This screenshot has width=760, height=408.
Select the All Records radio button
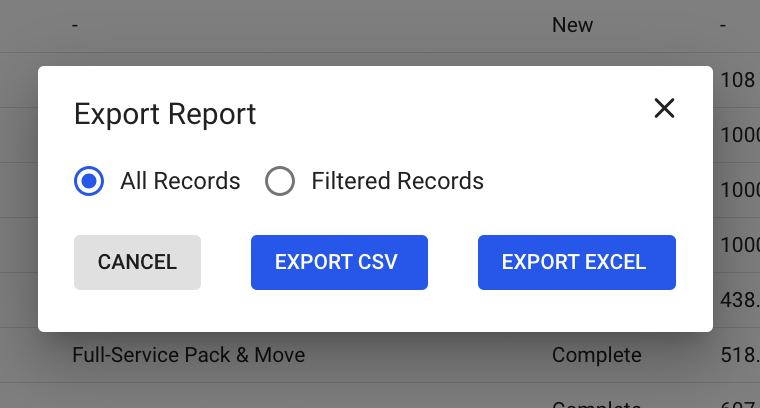coord(89,181)
